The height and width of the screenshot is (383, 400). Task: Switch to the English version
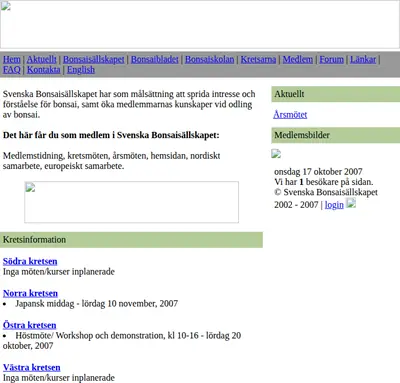point(81,70)
